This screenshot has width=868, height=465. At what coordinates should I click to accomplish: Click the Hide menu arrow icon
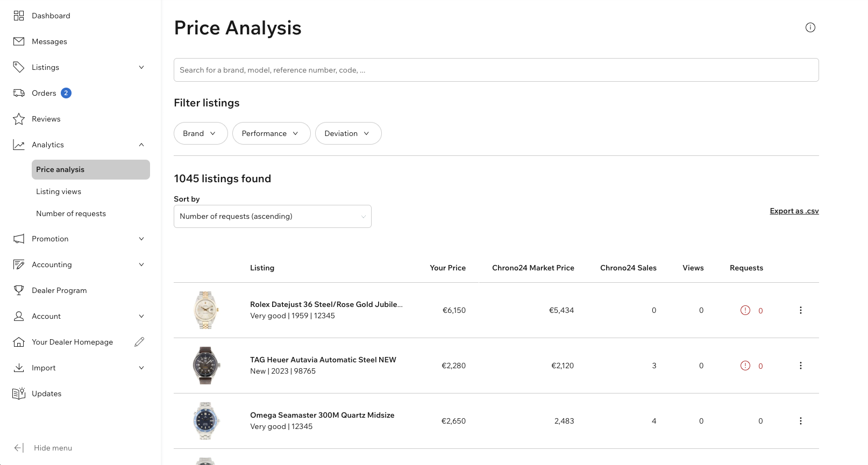click(x=19, y=448)
